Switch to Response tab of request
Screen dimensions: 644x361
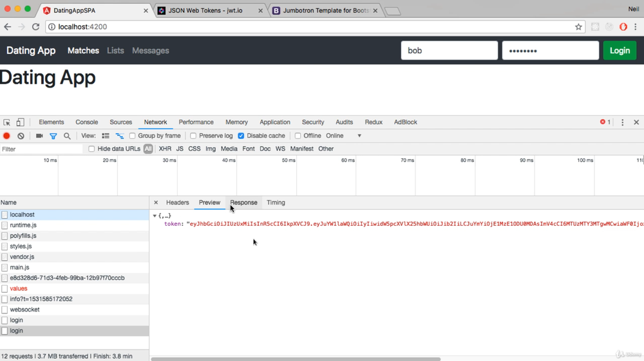(243, 203)
